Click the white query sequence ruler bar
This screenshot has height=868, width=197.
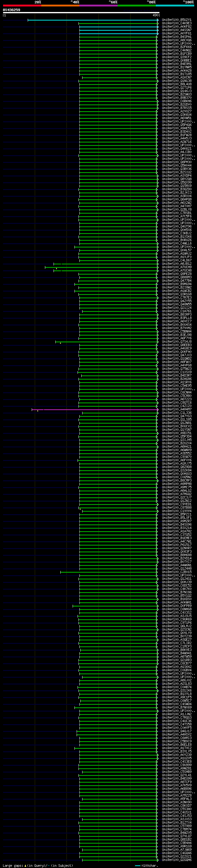[81, 13]
